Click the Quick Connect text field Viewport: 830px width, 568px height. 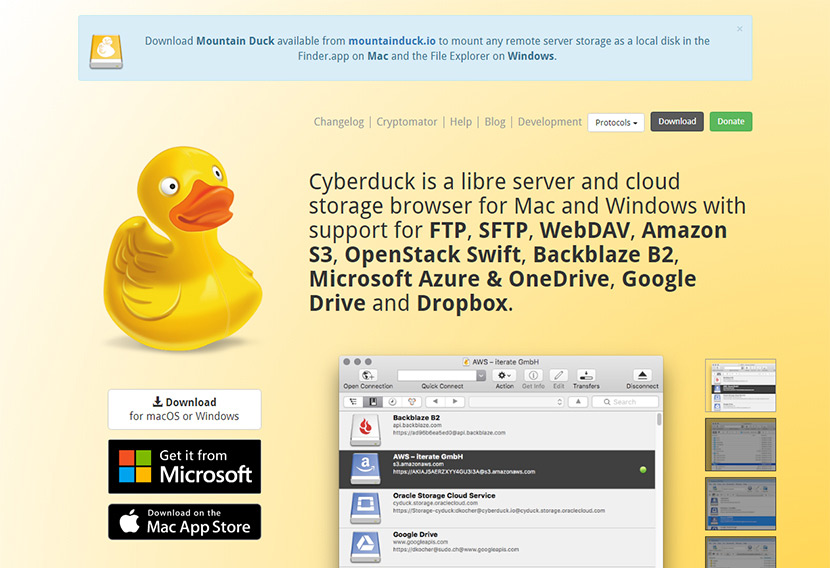point(437,375)
